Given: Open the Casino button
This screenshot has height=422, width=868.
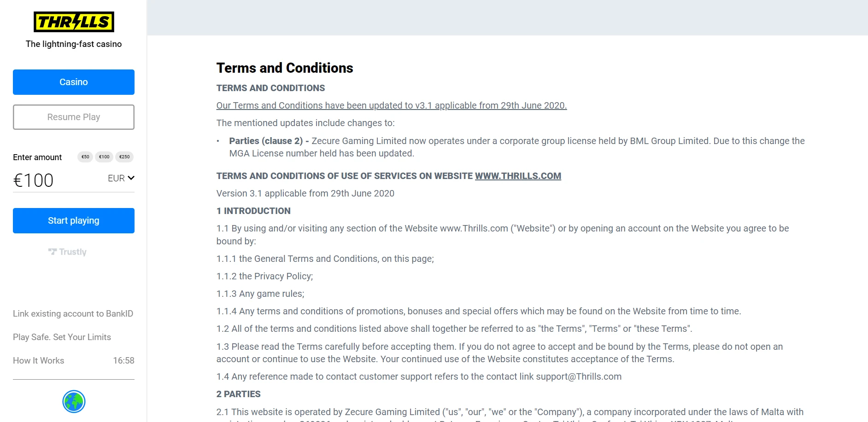Looking at the screenshot, I should coord(74,82).
